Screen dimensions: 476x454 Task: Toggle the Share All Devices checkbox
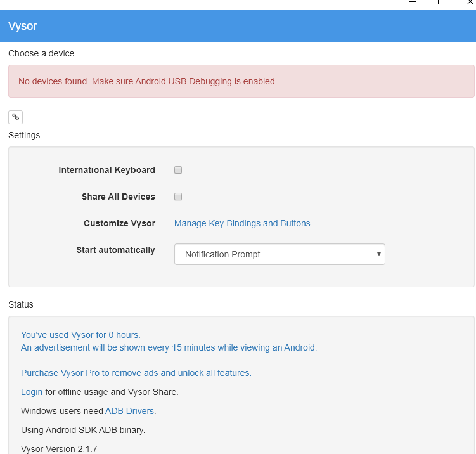[x=178, y=197]
